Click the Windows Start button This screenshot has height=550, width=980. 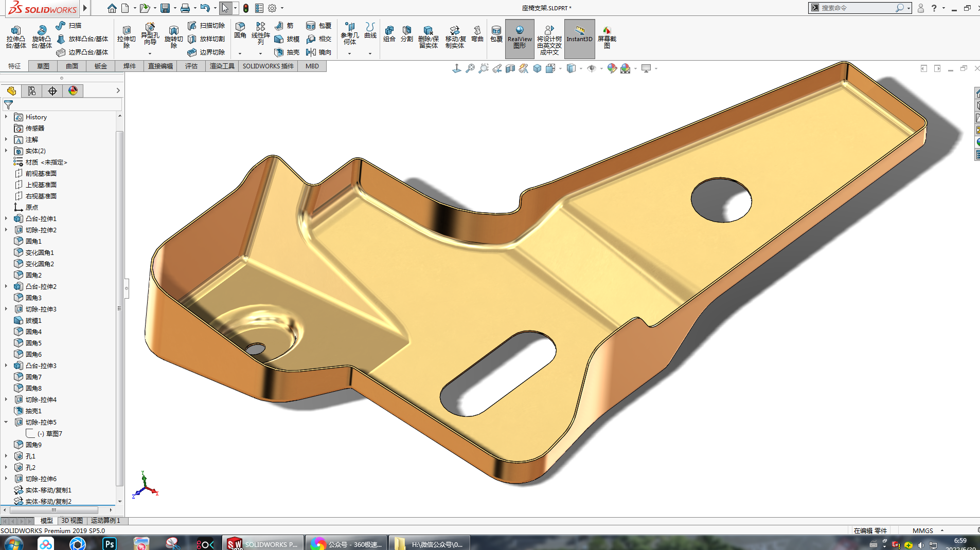pos(13,544)
